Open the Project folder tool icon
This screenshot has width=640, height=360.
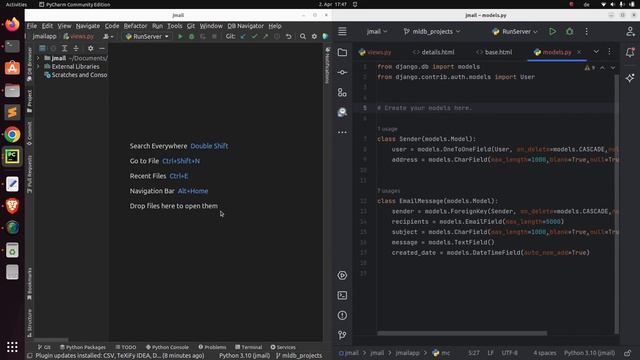(342, 52)
